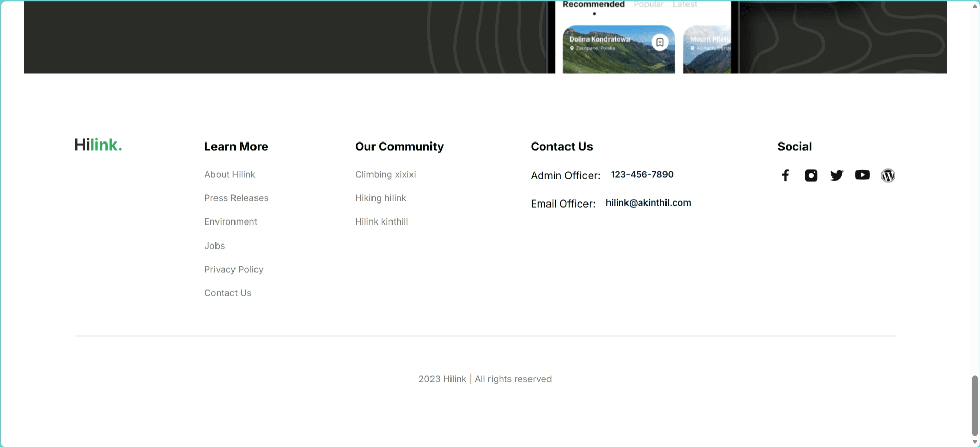Visit the Jobs link
The image size is (980, 447).
tap(214, 246)
